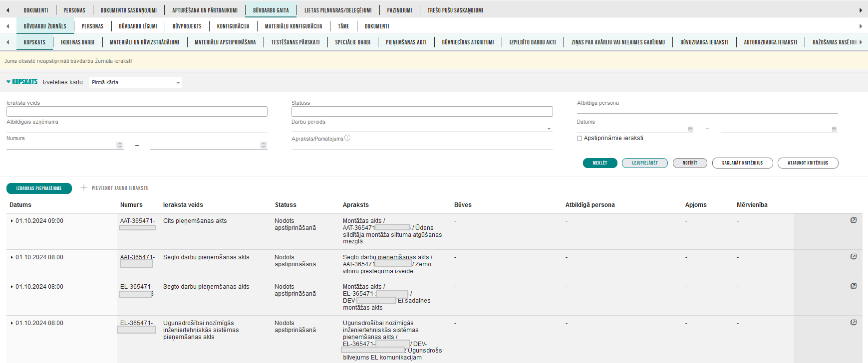Click the info icon next to Apraksts/Pamatojums
Image resolution: width=868 pixels, height=363 pixels.
[347, 138]
